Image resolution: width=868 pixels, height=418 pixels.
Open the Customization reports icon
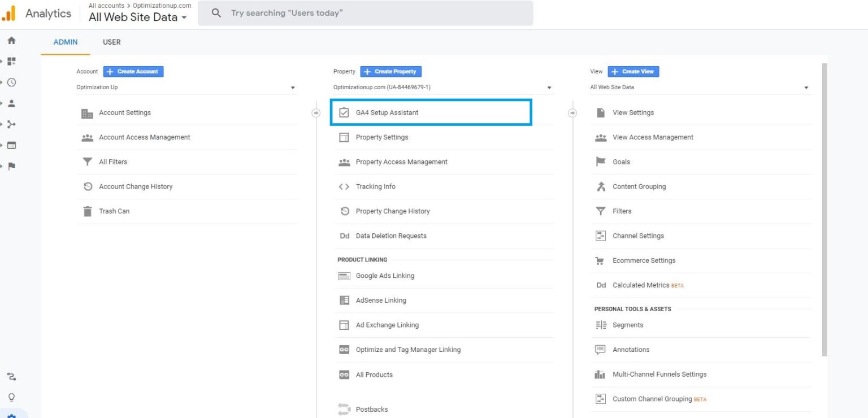10,61
